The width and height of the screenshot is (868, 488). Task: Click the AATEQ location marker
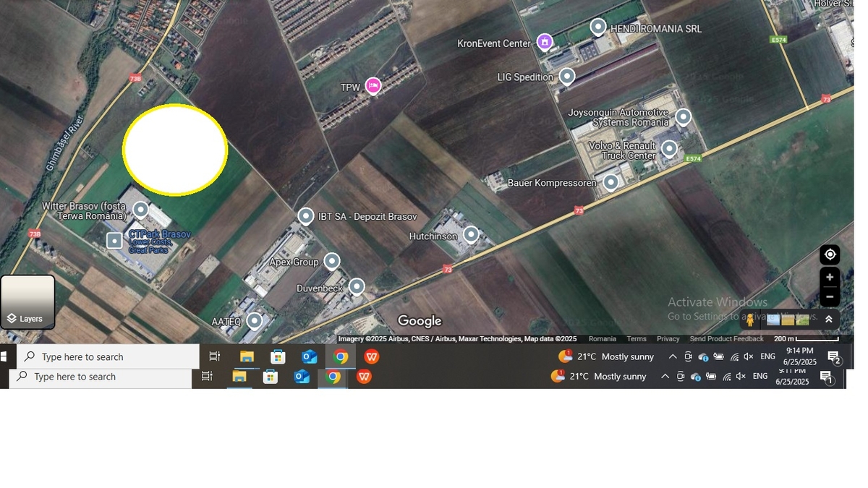pyautogui.click(x=254, y=320)
